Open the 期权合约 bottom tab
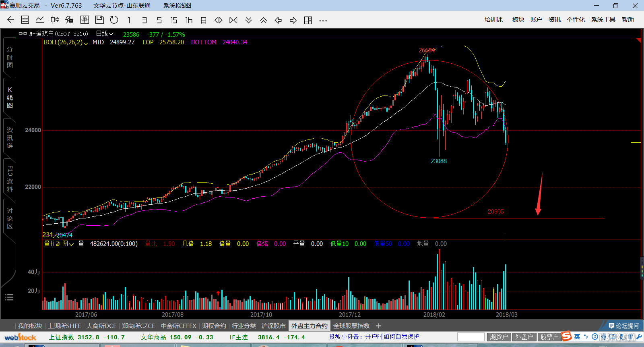The width and height of the screenshot is (644, 347). (x=214, y=326)
